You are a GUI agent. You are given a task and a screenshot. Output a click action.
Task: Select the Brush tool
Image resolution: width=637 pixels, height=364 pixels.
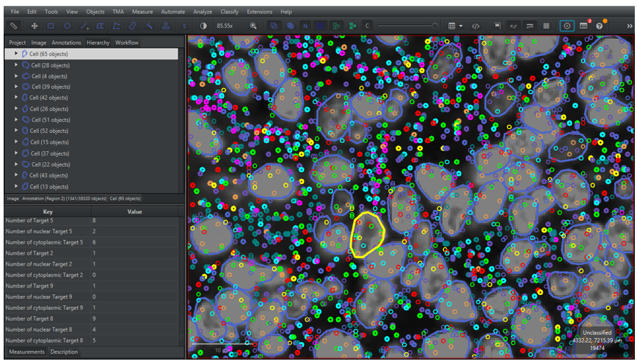point(133,26)
